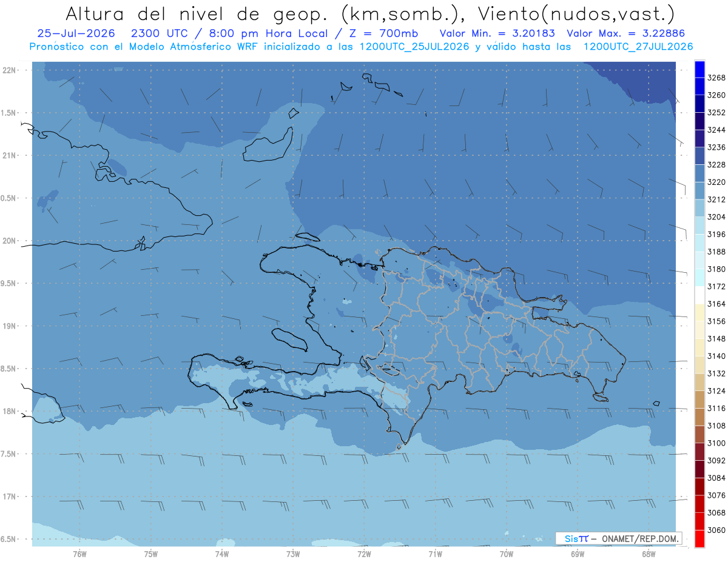
Task: Click legend value "3196"
Action: 716,234
